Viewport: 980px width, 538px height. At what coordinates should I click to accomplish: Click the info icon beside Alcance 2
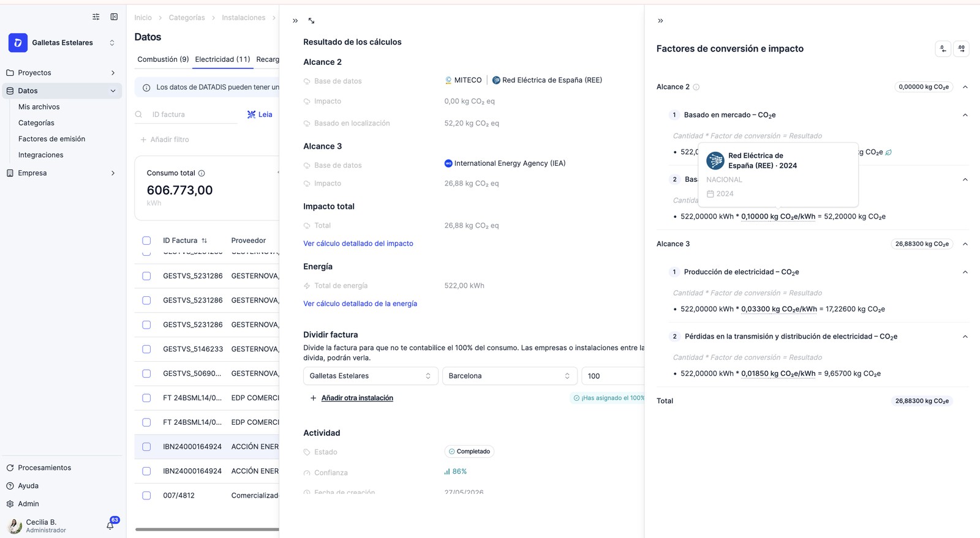[696, 87]
